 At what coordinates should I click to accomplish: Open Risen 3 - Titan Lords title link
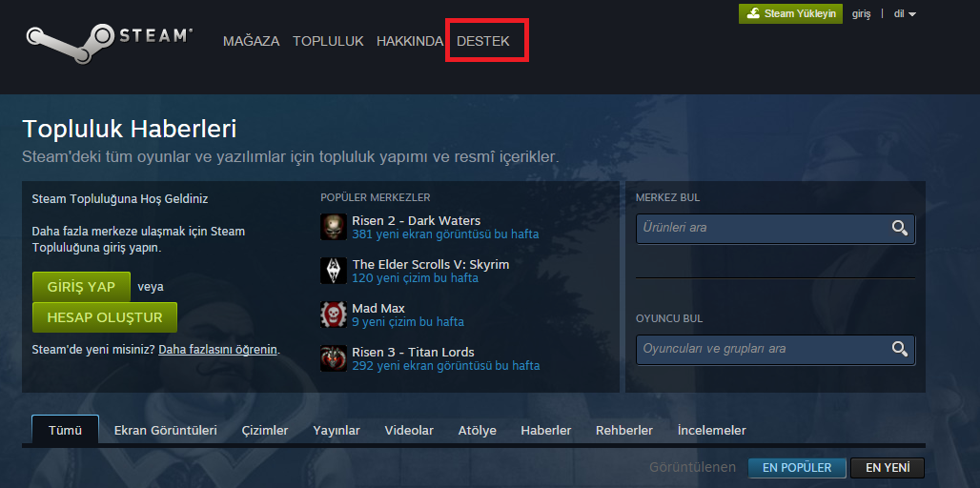coord(413,352)
